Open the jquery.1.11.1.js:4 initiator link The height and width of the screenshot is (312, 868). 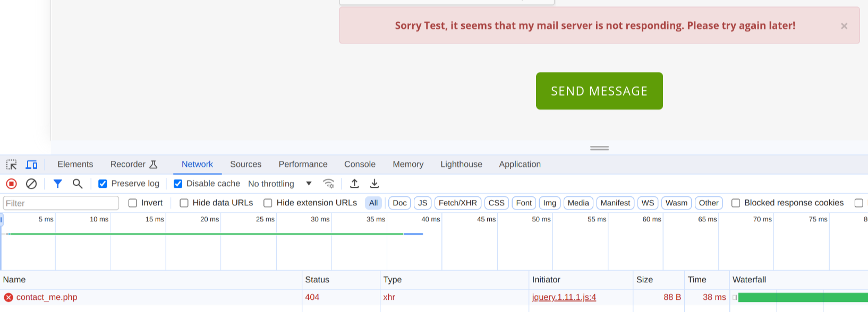(564, 297)
